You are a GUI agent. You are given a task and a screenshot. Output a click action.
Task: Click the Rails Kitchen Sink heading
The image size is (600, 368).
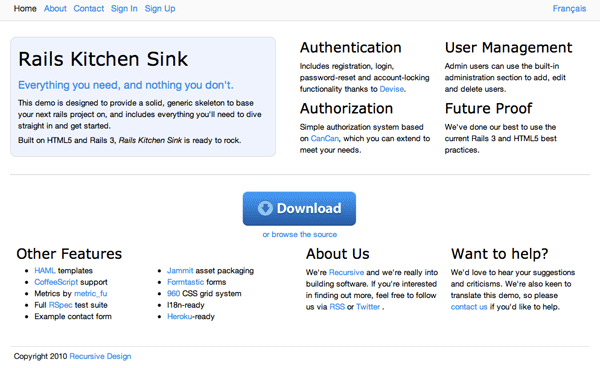[103, 59]
